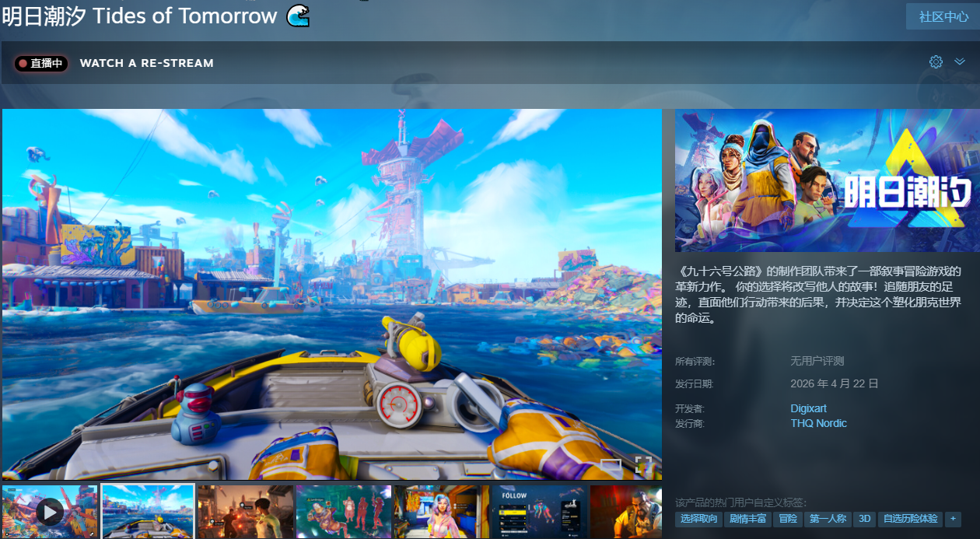The height and width of the screenshot is (539, 980).
Task: Open developer Digixart link
Action: (809, 408)
